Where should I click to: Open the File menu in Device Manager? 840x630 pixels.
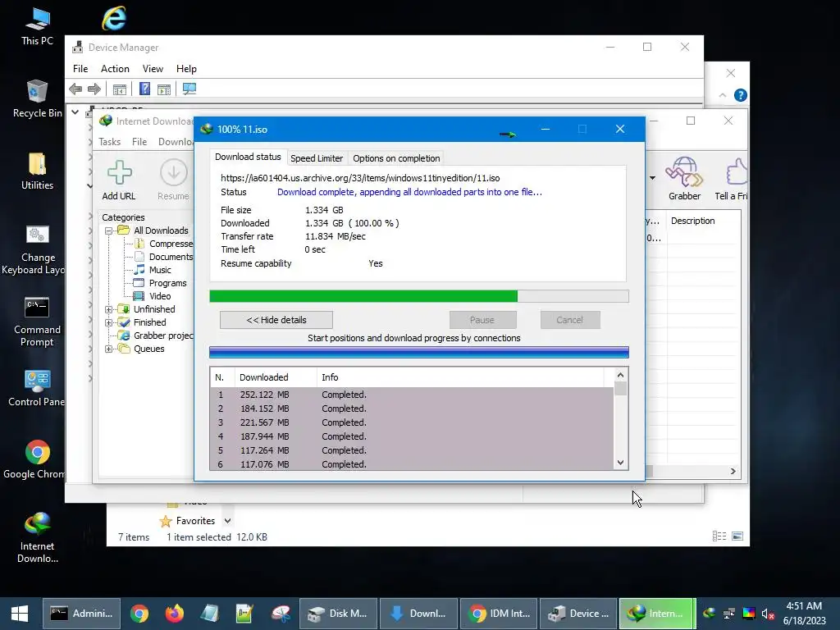80,69
